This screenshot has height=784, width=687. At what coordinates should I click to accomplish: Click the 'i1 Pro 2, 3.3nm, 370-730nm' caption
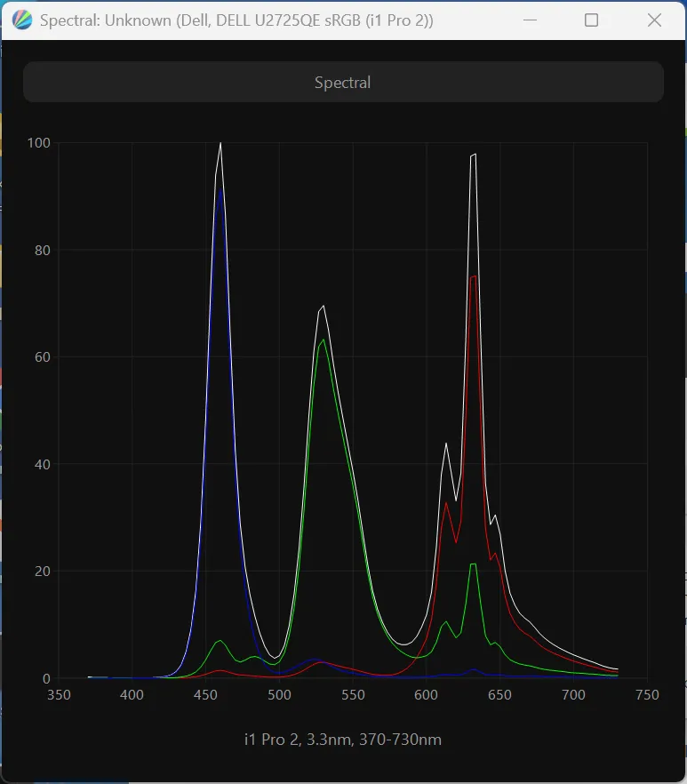pyautogui.click(x=342, y=740)
